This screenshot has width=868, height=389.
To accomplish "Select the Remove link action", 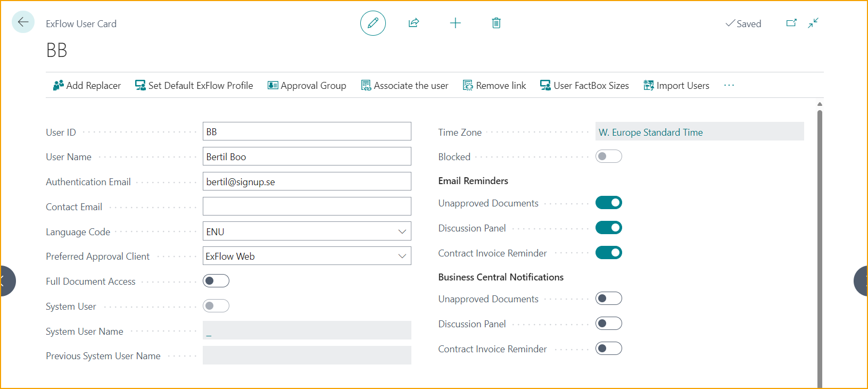I will [494, 85].
